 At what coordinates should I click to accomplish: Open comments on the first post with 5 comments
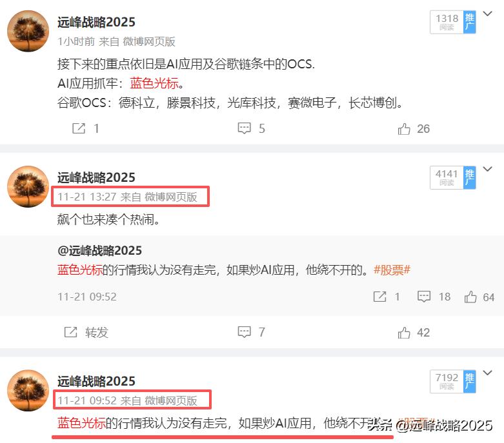coord(245,128)
